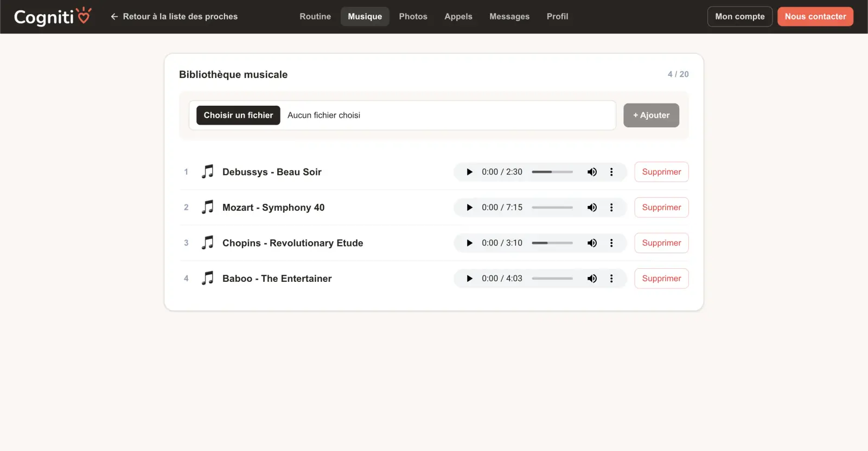Screen dimensions: 868x451
Task: Click the '4 / 20' track counter
Action: pyautogui.click(x=678, y=74)
